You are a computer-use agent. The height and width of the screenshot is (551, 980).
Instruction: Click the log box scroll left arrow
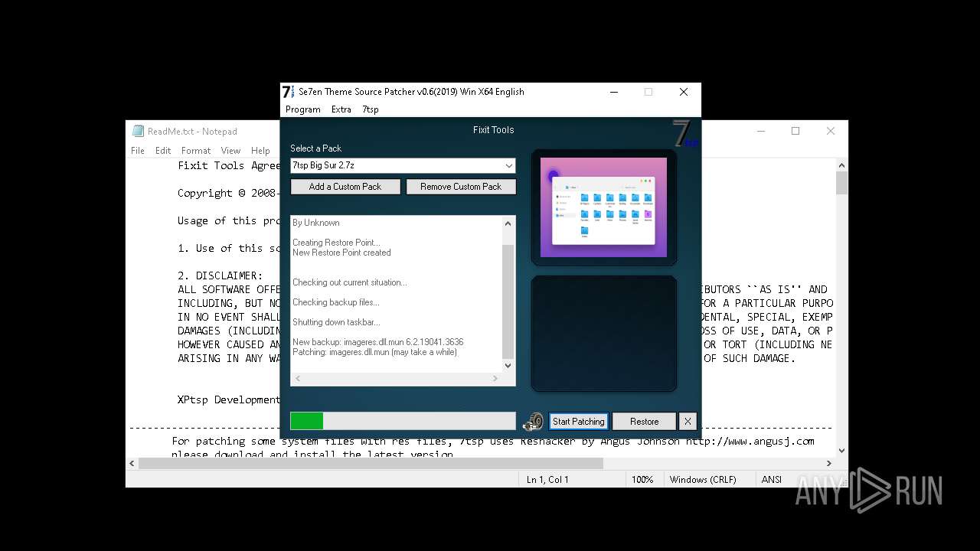pyautogui.click(x=298, y=379)
